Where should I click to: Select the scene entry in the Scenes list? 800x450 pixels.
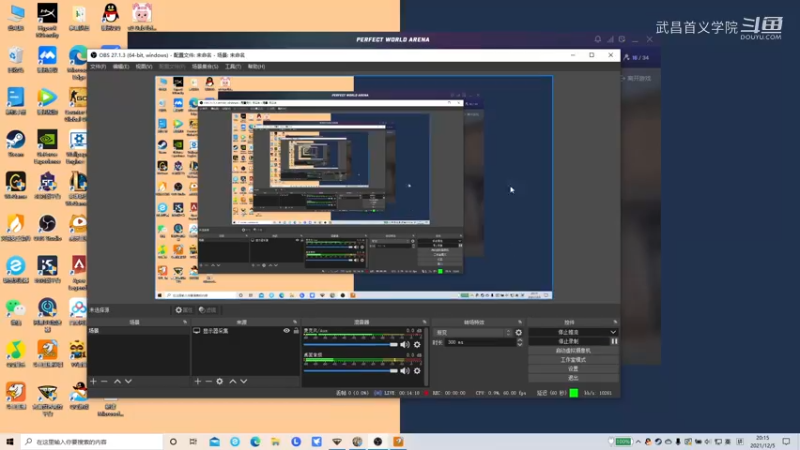click(x=139, y=331)
